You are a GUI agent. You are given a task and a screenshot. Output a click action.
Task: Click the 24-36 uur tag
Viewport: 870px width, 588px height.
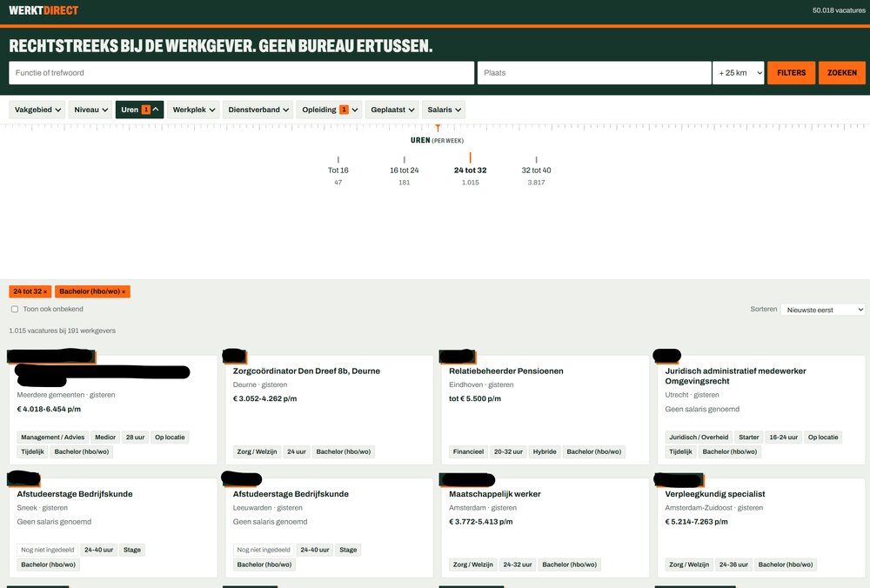pyautogui.click(x=733, y=565)
